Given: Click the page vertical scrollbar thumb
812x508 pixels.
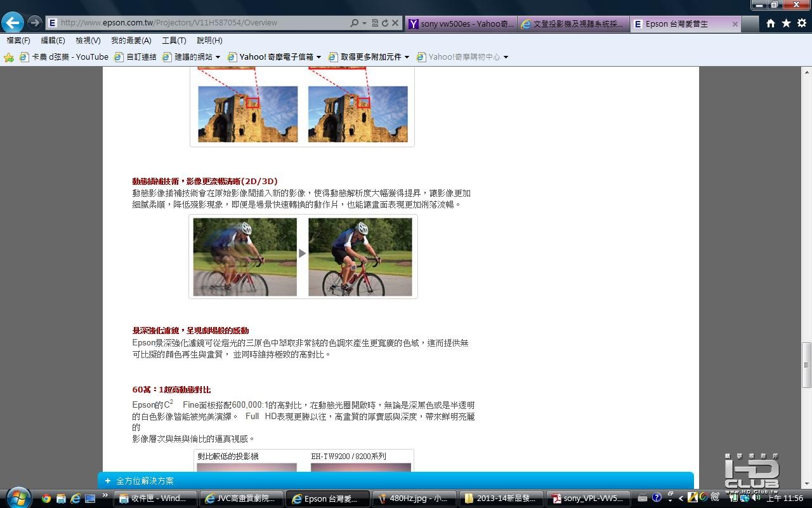Looking at the screenshot, I should click(807, 364).
